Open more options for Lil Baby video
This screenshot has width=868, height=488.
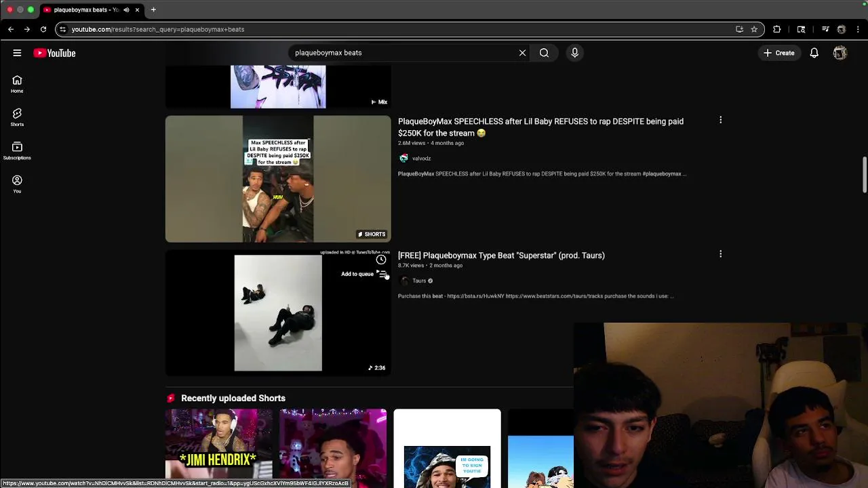720,120
